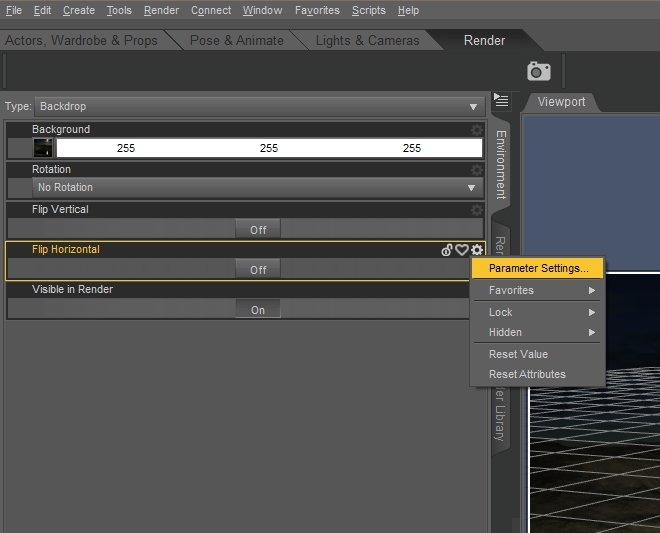Click the last 255 blue color value
Viewport: 660px width, 533px height.
tap(411, 148)
